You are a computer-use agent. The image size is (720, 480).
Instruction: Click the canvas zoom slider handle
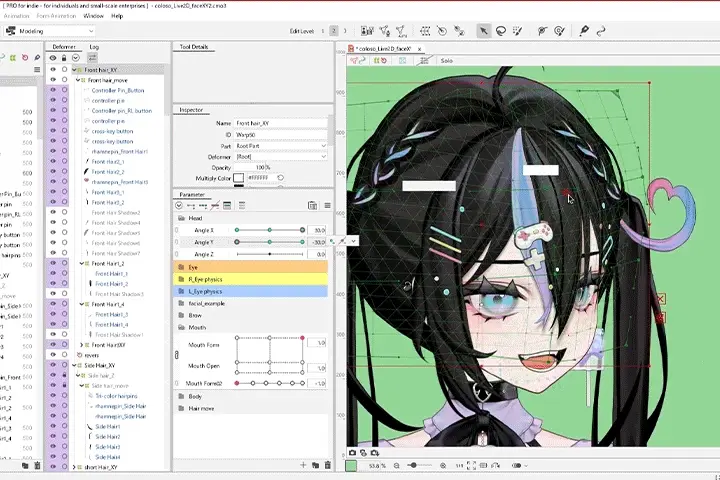coord(414,465)
